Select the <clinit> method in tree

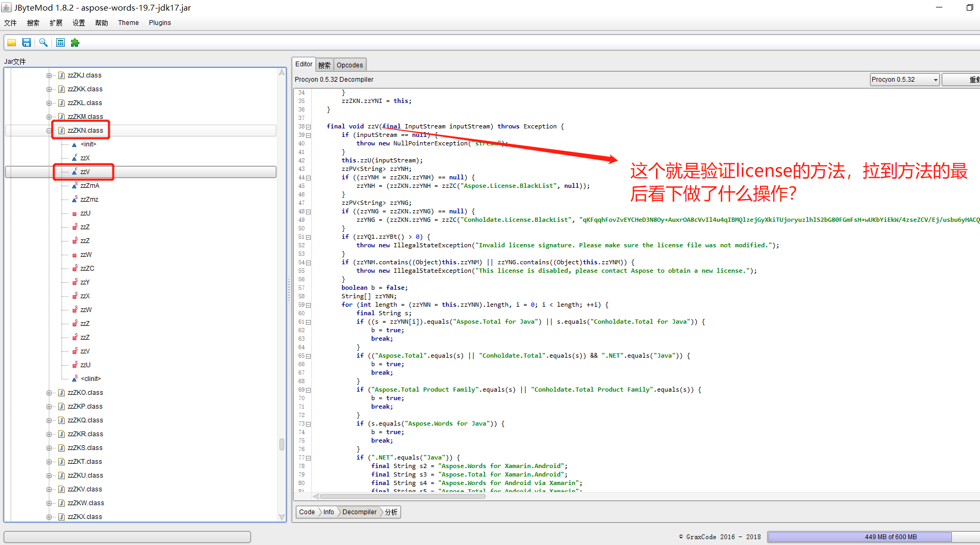90,379
